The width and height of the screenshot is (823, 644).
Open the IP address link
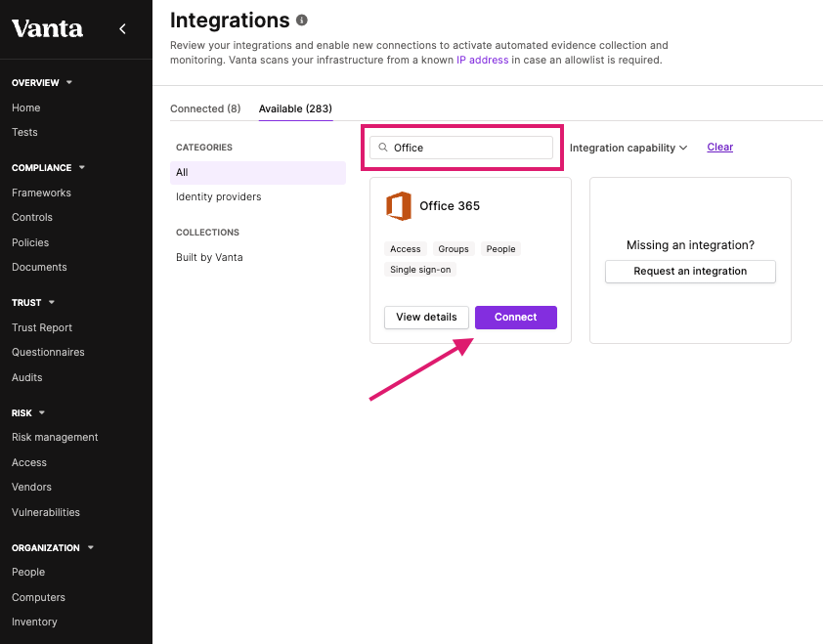click(x=482, y=60)
